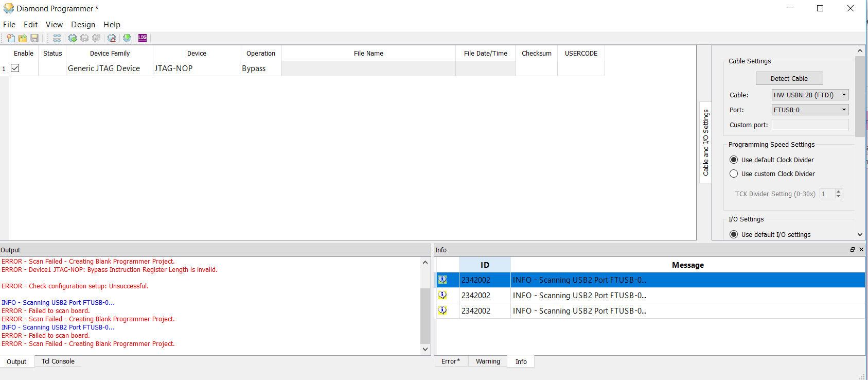The height and width of the screenshot is (380, 868).
Task: Click the New Project toolbar icon
Action: [x=10, y=38]
